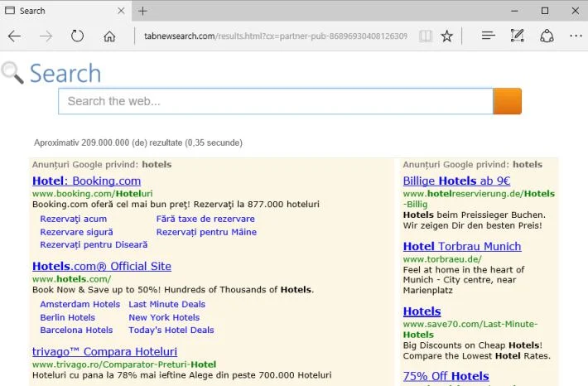Close the Search tab
This screenshot has height=386, width=588.
[x=121, y=11]
